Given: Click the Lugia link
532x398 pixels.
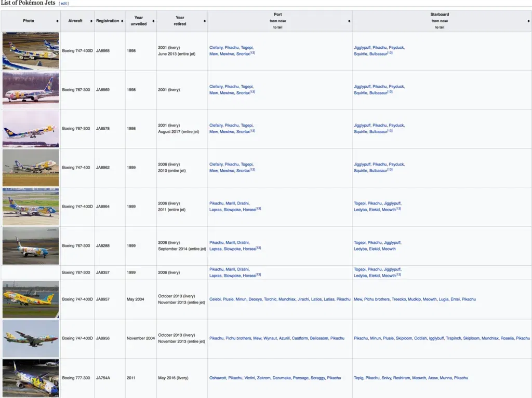Looking at the screenshot, I should (x=444, y=299).
